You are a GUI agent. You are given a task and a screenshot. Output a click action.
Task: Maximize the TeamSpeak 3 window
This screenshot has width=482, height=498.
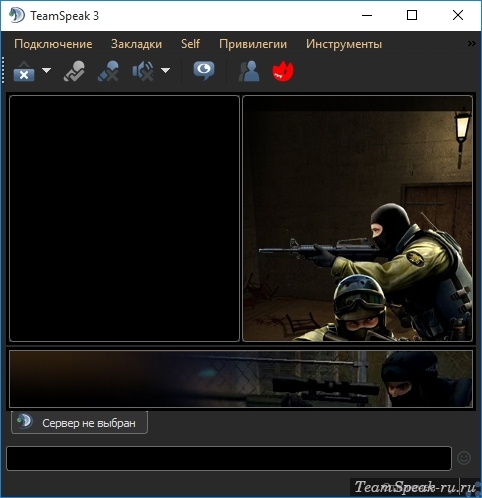click(x=412, y=15)
